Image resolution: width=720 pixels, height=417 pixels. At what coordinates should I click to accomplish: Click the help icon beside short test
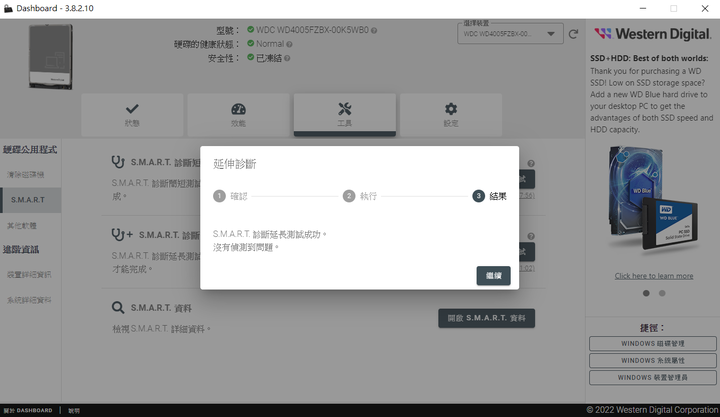(x=531, y=163)
